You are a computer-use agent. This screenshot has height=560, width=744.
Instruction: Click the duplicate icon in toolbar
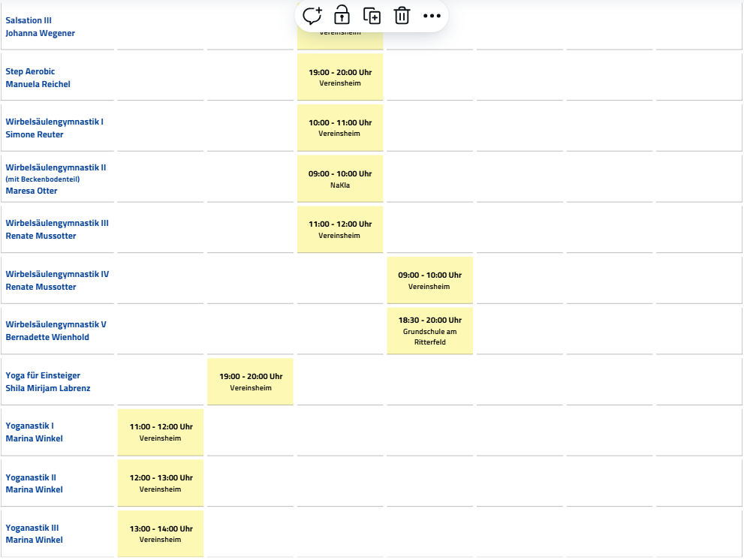pyautogui.click(x=372, y=16)
